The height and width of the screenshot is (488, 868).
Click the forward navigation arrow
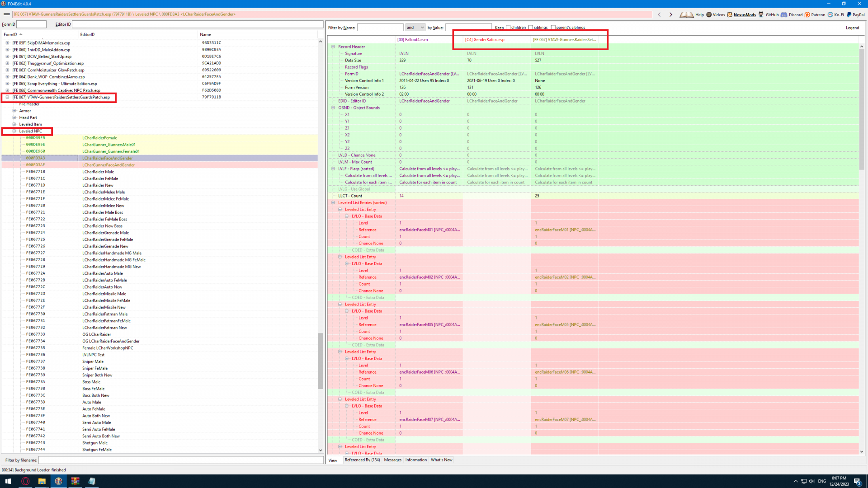[671, 14]
